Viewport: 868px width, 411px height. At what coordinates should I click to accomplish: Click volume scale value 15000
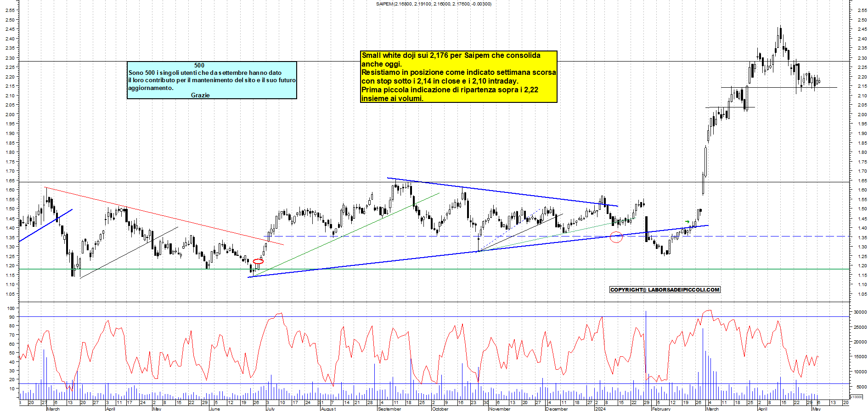(860, 356)
